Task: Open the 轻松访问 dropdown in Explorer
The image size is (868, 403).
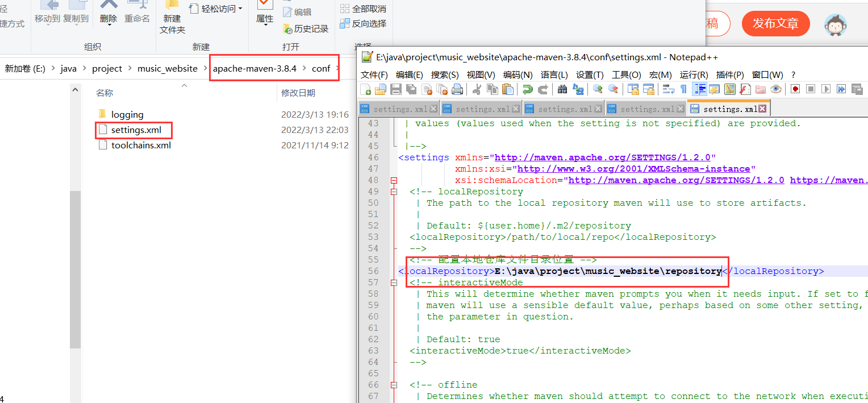Action: click(216, 9)
